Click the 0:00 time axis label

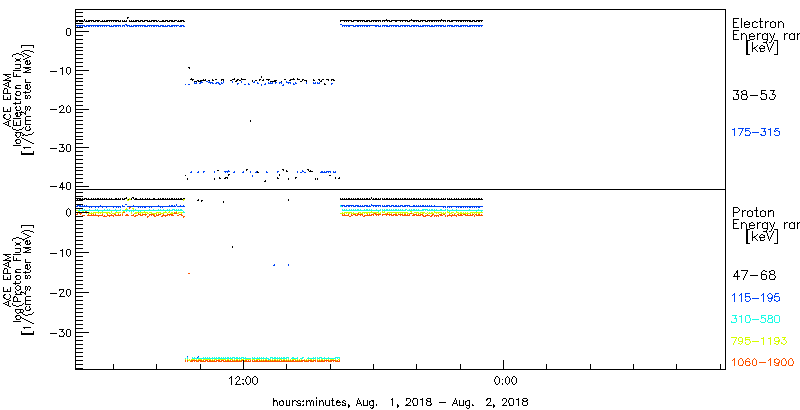point(506,380)
